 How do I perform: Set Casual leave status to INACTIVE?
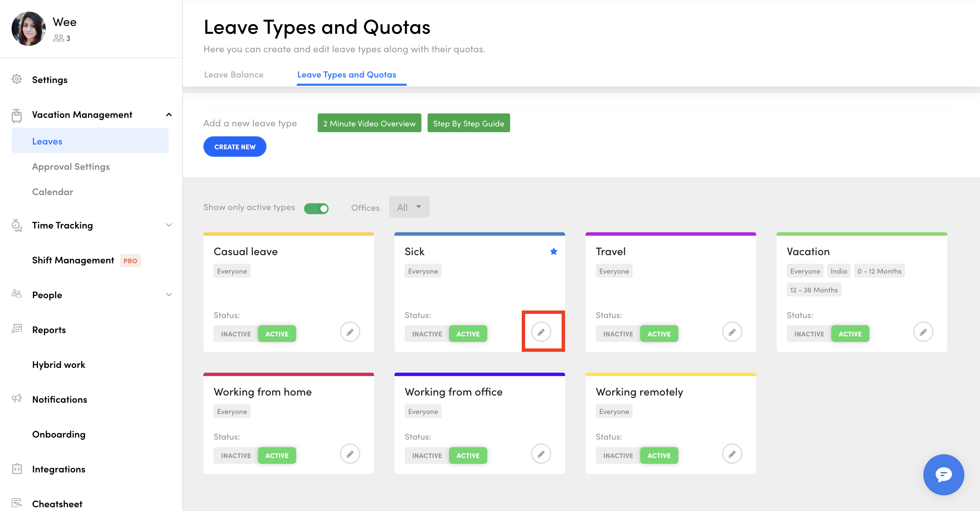tap(236, 334)
